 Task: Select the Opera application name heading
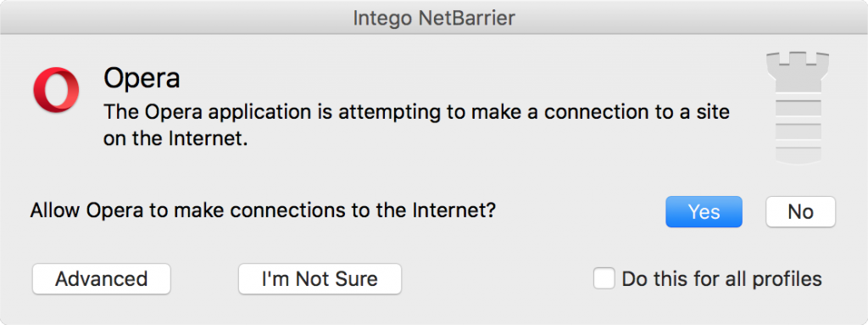pos(142,79)
